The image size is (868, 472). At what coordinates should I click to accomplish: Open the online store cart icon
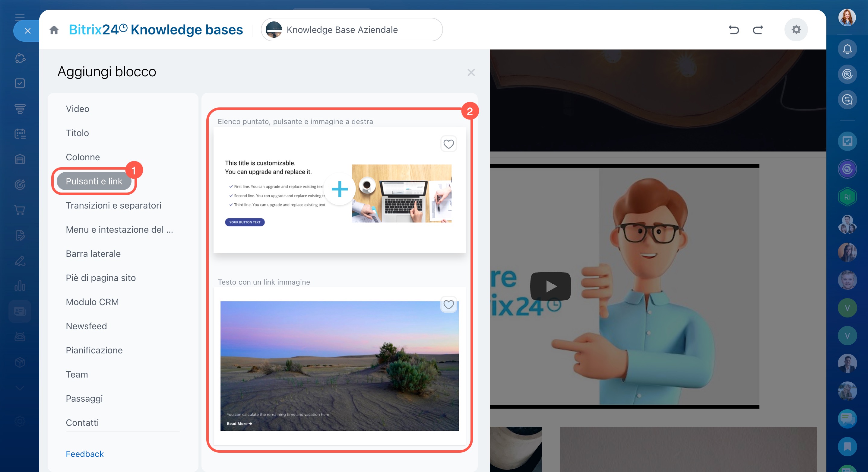point(20,210)
